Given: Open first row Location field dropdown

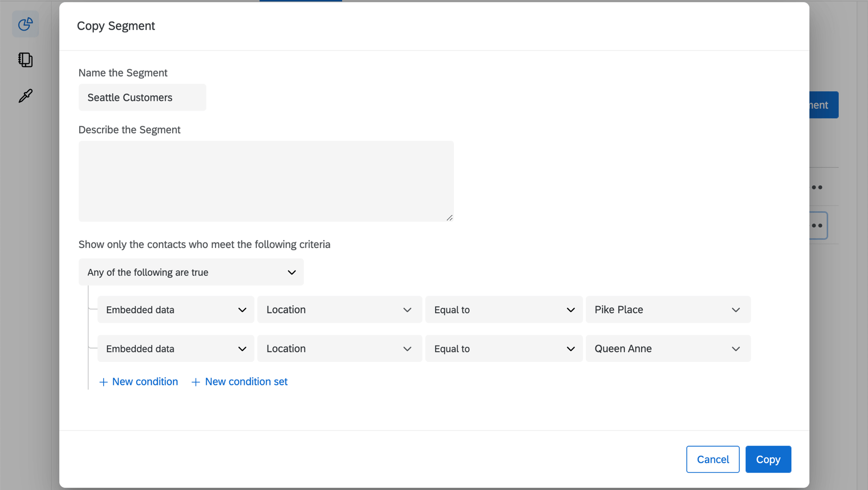Looking at the screenshot, I should [340, 310].
